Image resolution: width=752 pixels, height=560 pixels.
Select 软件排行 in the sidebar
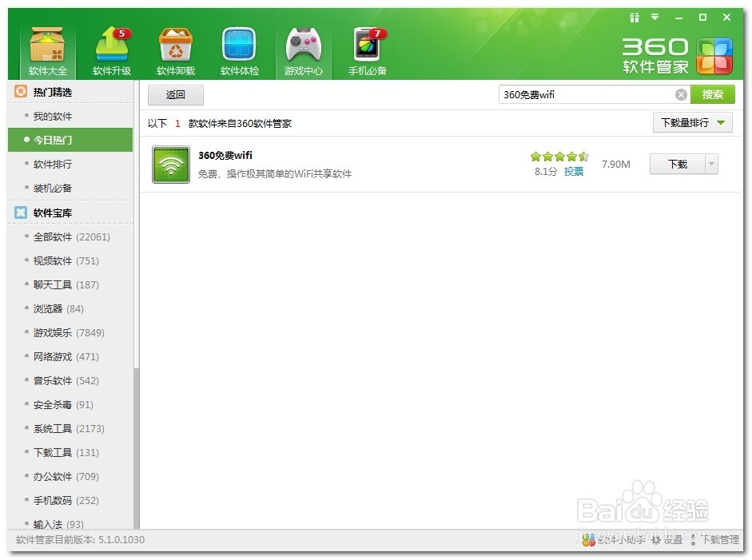click(x=70, y=164)
